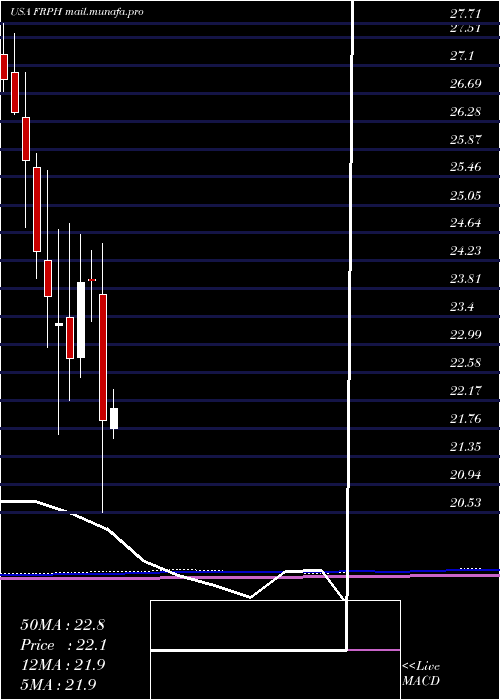Click the 25.05 price axis label
This screenshot has width=500, height=700.
(x=465, y=196)
